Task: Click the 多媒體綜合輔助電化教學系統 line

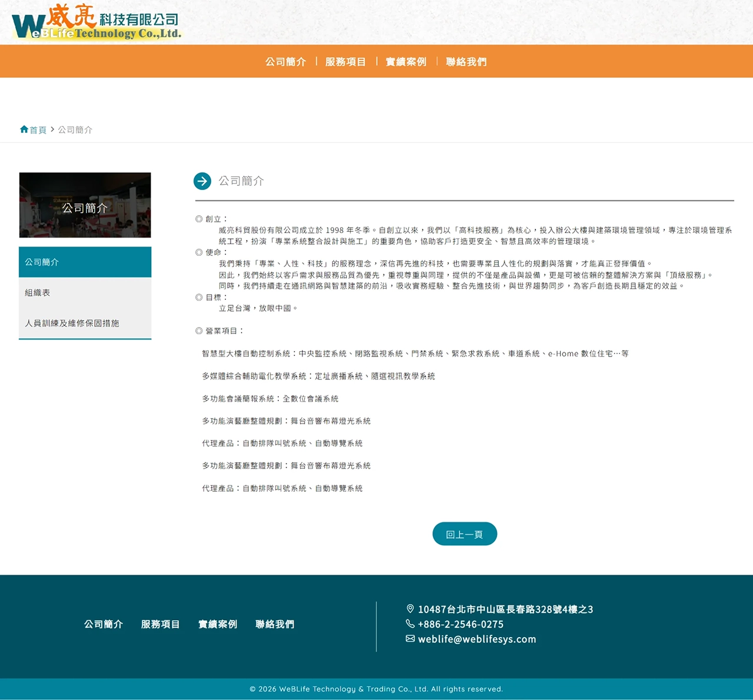Action: [x=318, y=376]
